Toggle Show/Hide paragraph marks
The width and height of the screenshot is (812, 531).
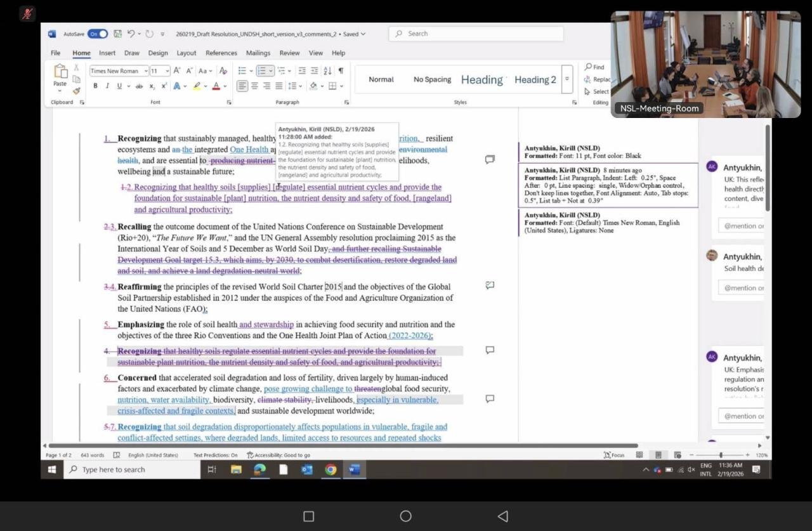tap(341, 71)
